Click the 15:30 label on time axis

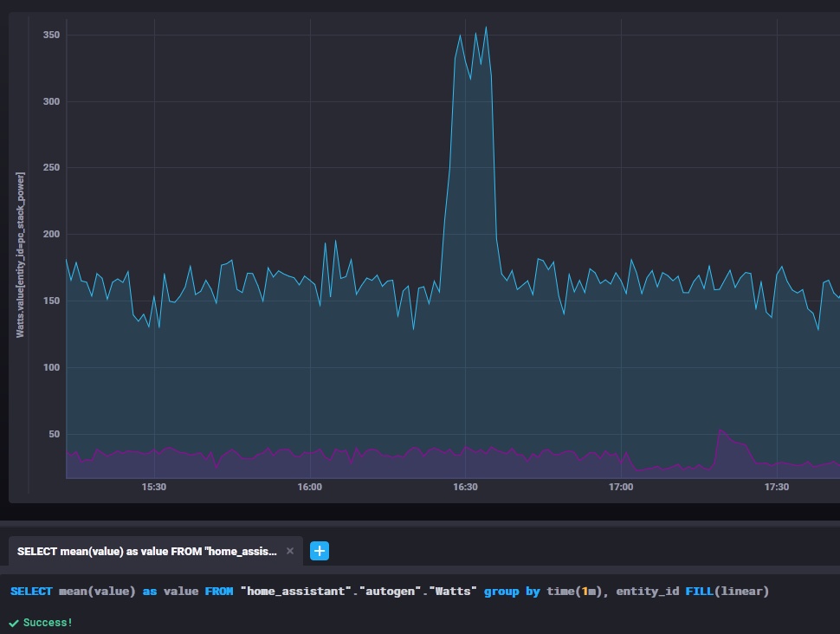153,487
